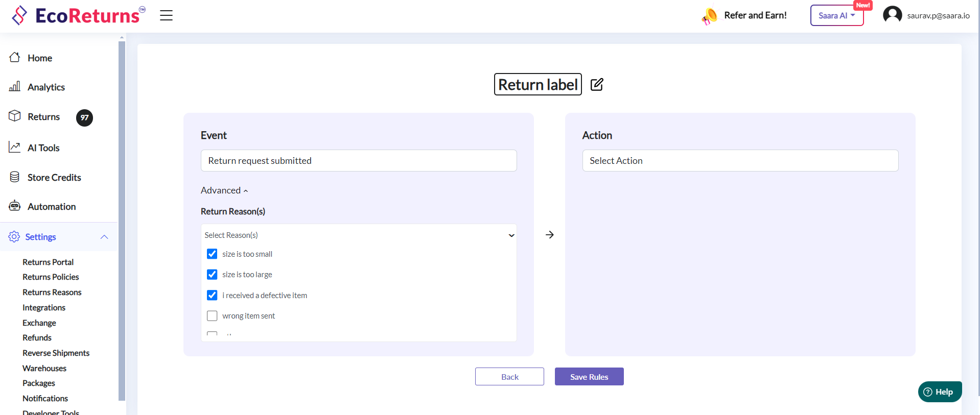Click the AI Tools chart icon
Image resolution: width=980 pixels, height=415 pixels.
15,148
